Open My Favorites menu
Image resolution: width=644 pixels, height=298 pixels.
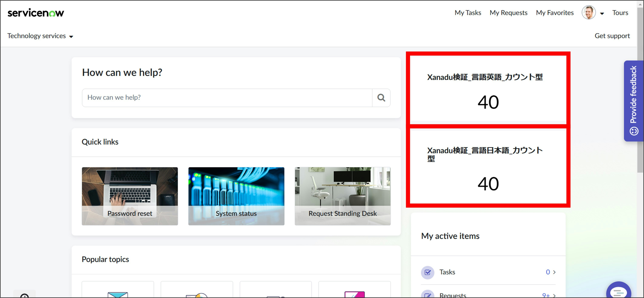point(555,13)
